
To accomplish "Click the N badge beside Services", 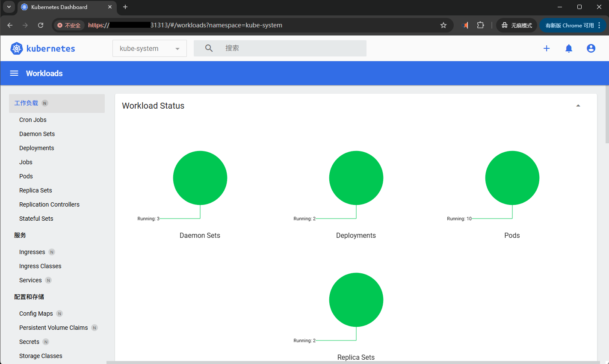I will (x=48, y=280).
